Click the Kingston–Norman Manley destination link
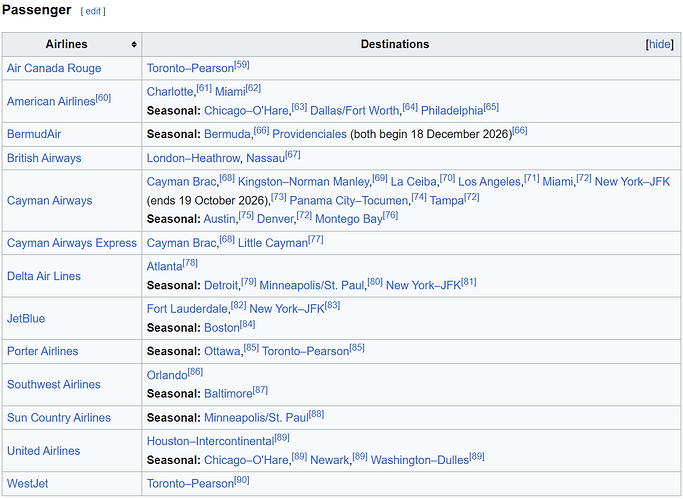This screenshot has height=499, width=683. click(304, 182)
